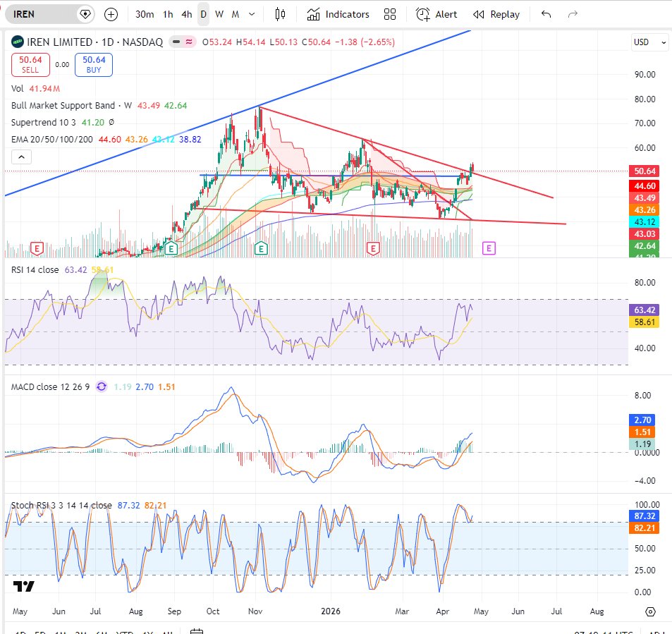Open the USD currency dropdown

(x=649, y=42)
